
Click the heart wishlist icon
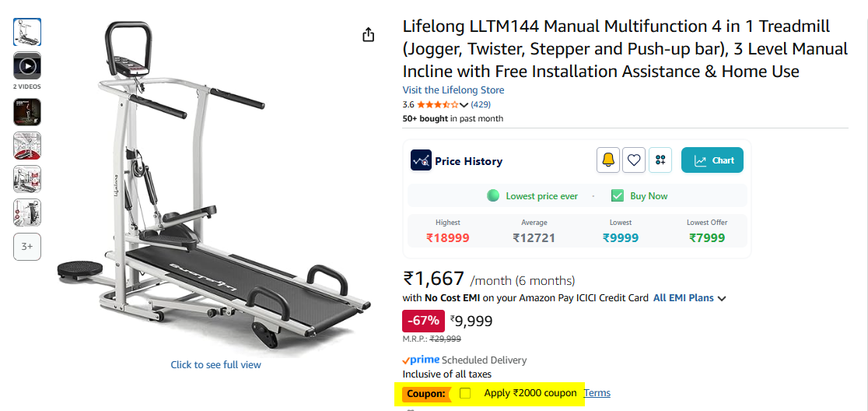coord(634,160)
